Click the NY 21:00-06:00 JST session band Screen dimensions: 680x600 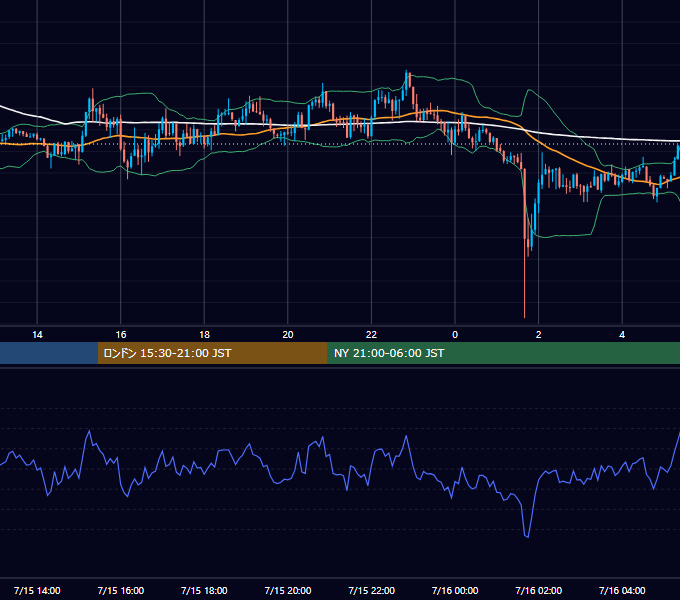503,353
